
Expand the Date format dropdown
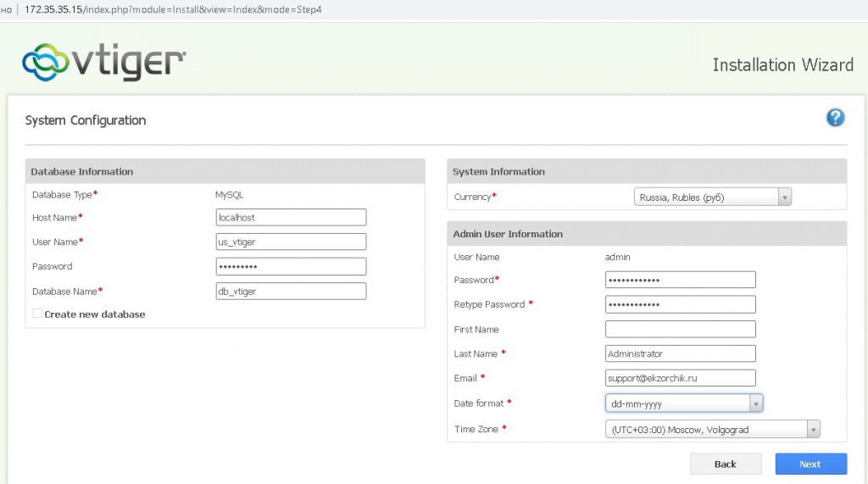pyautogui.click(x=684, y=403)
